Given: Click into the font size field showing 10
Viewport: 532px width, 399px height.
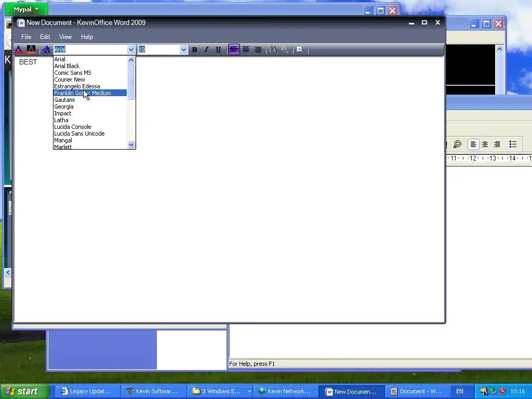Looking at the screenshot, I should coord(158,49).
